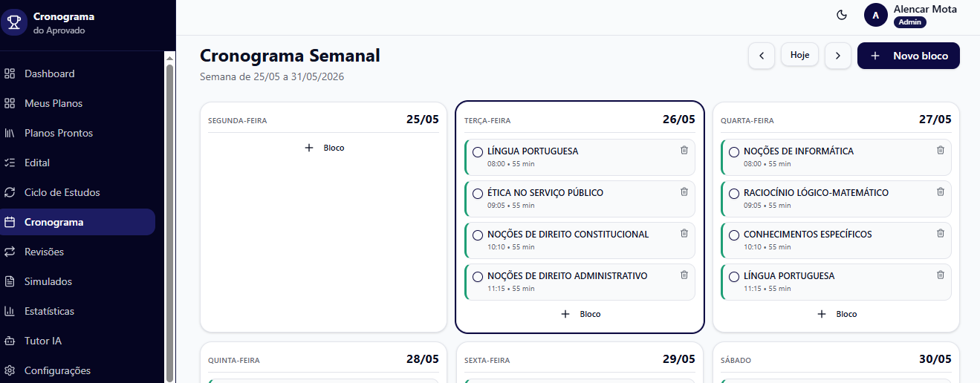Click the Cronograma calendar icon
The width and height of the screenshot is (980, 383).
point(10,222)
